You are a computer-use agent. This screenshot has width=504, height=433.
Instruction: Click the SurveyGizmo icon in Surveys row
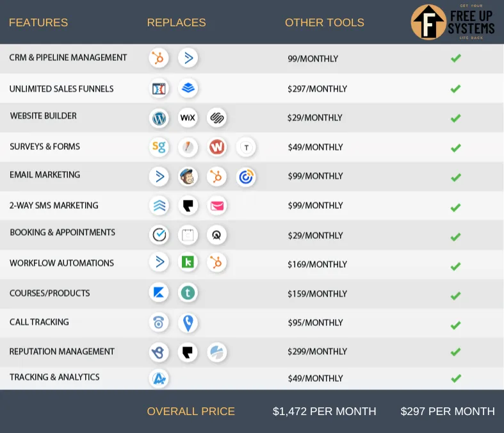point(159,147)
